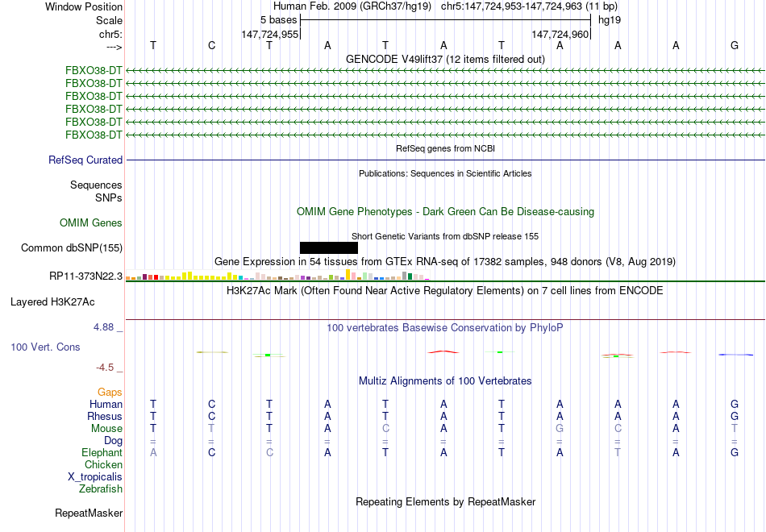
Task: Click the RefSeq Curated track label
Action: (85, 160)
